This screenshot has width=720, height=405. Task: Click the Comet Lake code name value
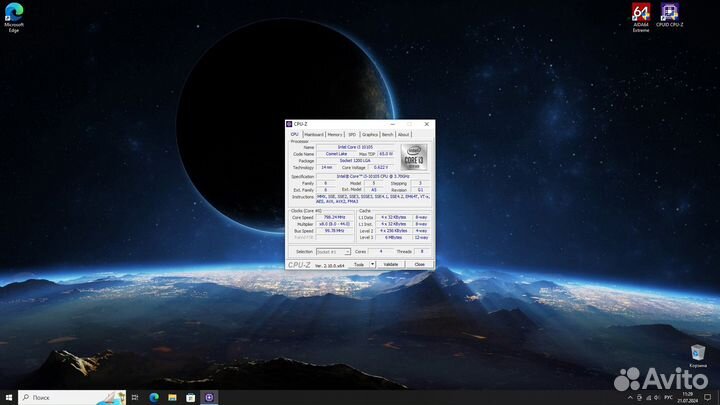click(336, 154)
